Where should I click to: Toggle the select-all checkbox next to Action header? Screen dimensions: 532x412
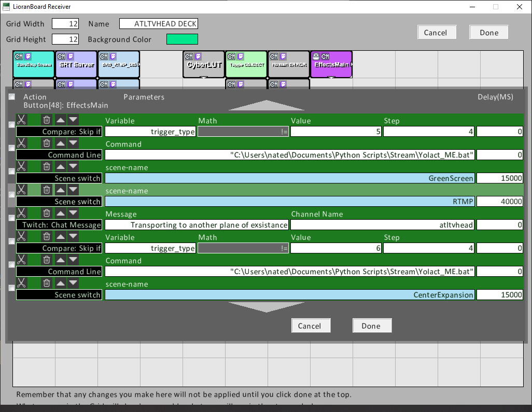11,97
